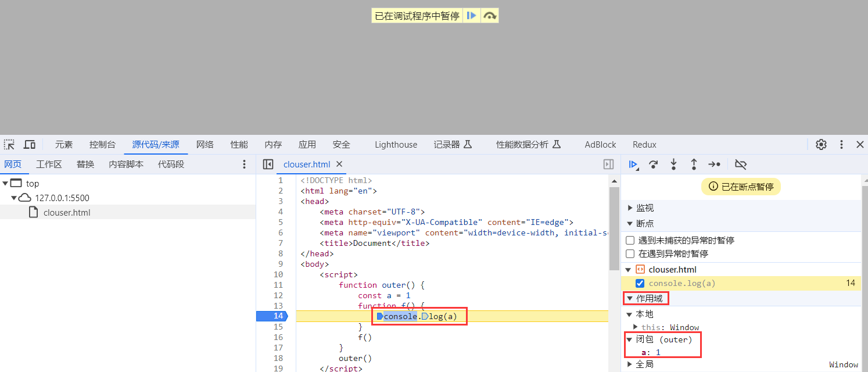Collapse the 闭包 (outer) closure scope
The height and width of the screenshot is (372, 868).
pyautogui.click(x=630, y=339)
